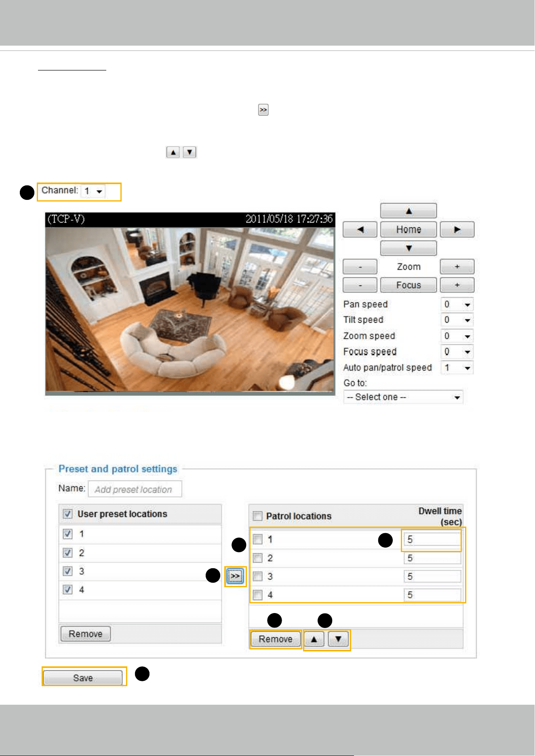Edit dwell time for patrol location 3
This screenshot has height=756, width=535.
[x=432, y=576]
